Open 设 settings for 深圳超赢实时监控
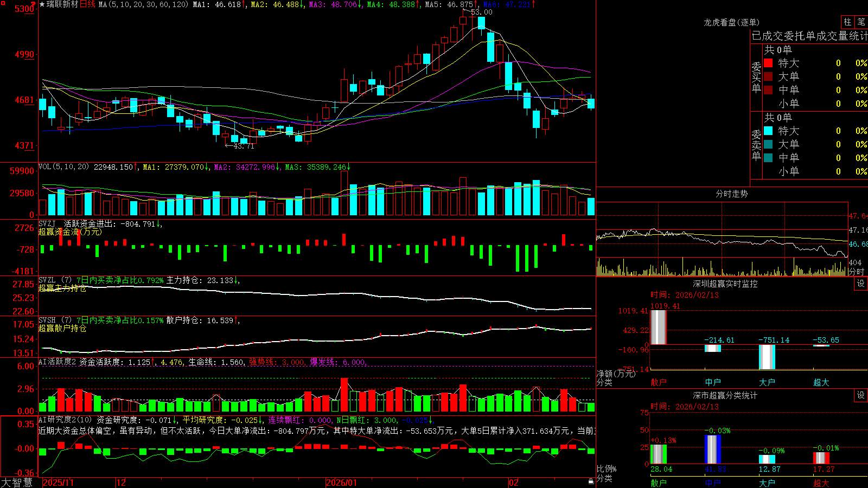 (x=861, y=284)
